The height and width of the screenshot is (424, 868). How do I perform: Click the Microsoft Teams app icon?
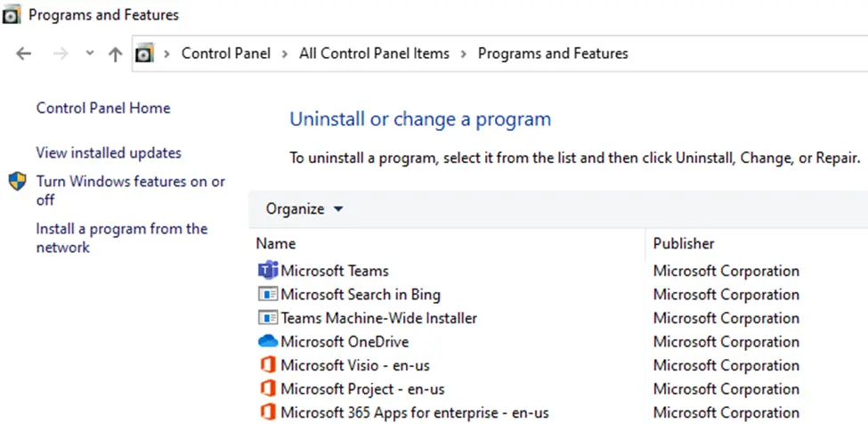[x=268, y=271]
